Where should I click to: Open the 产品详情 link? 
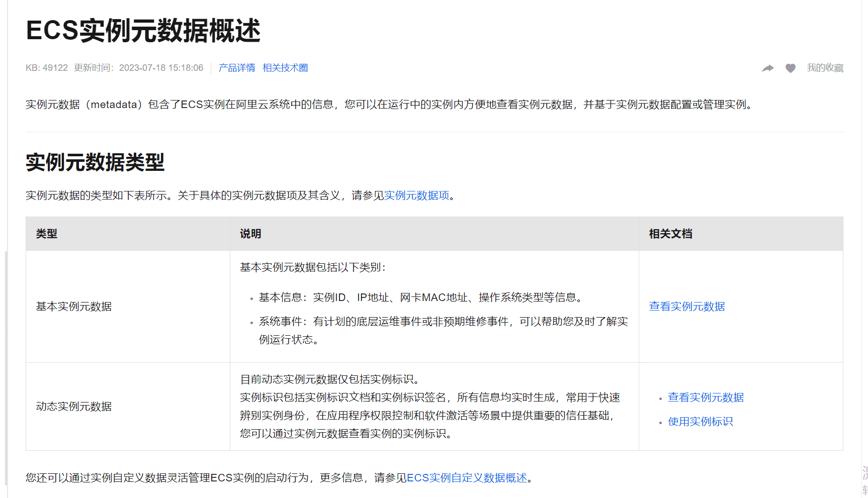tap(236, 67)
